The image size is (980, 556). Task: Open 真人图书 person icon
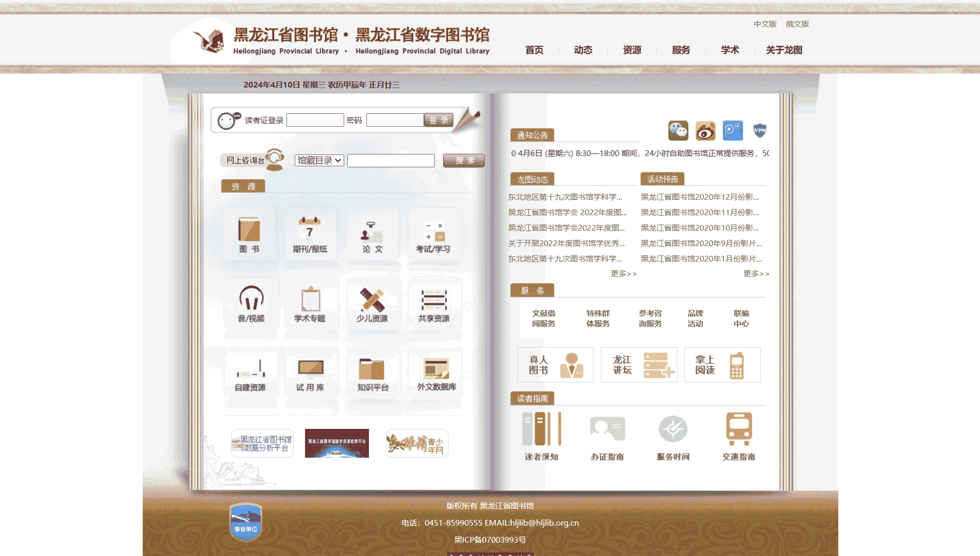555,365
